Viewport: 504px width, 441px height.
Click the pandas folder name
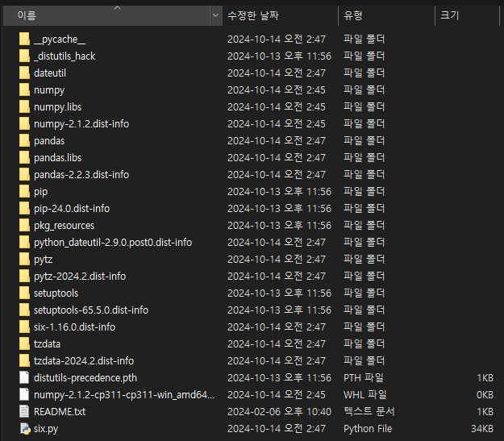[x=49, y=141]
